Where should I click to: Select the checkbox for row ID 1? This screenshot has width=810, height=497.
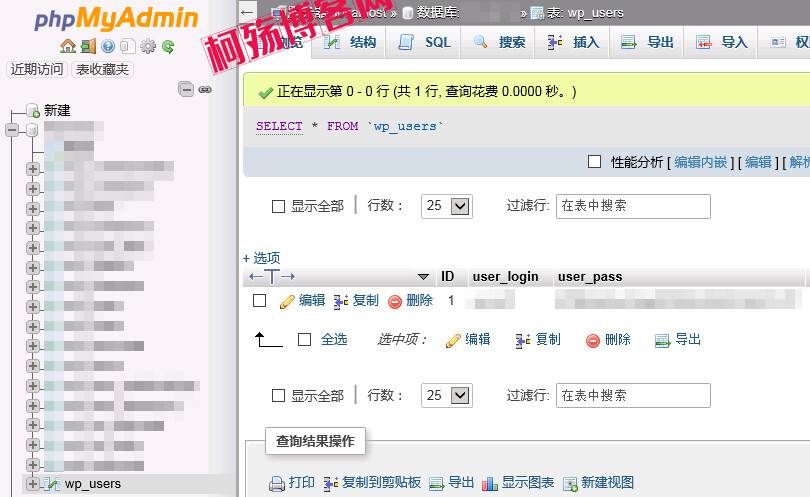[x=259, y=301]
